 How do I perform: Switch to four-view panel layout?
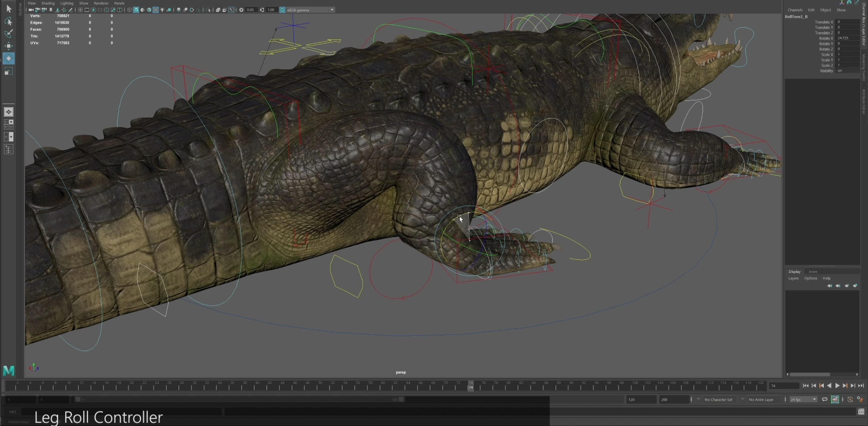tap(9, 124)
